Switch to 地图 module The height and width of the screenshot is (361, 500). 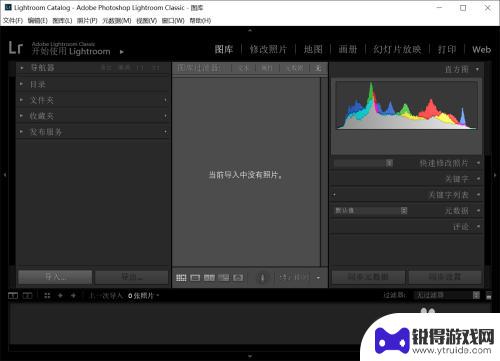tap(313, 50)
